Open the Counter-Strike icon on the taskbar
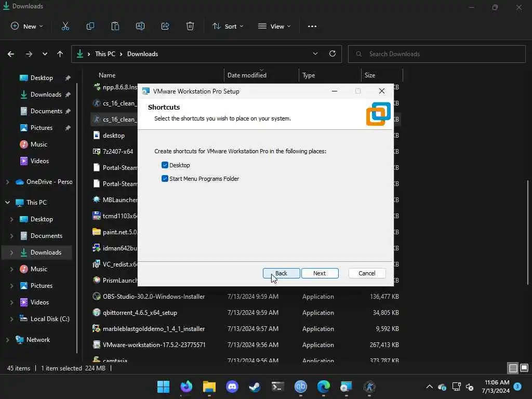This screenshot has height=399, width=532. coord(369,387)
